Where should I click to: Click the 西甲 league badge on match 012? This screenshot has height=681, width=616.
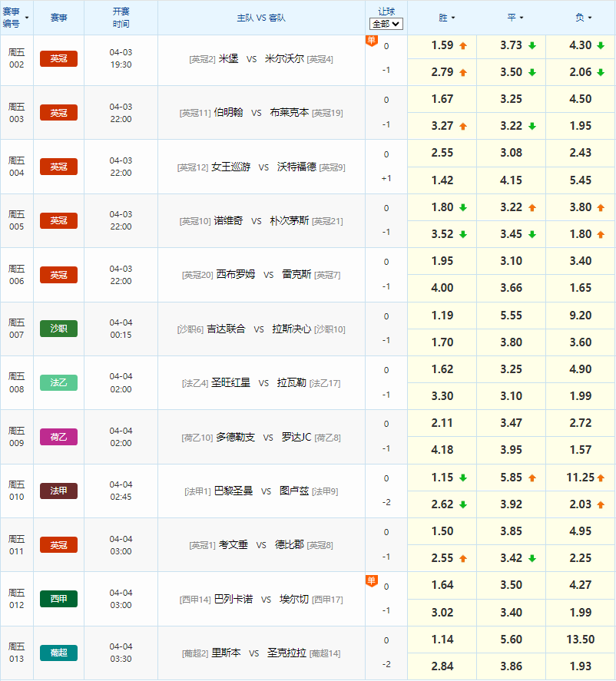click(59, 599)
